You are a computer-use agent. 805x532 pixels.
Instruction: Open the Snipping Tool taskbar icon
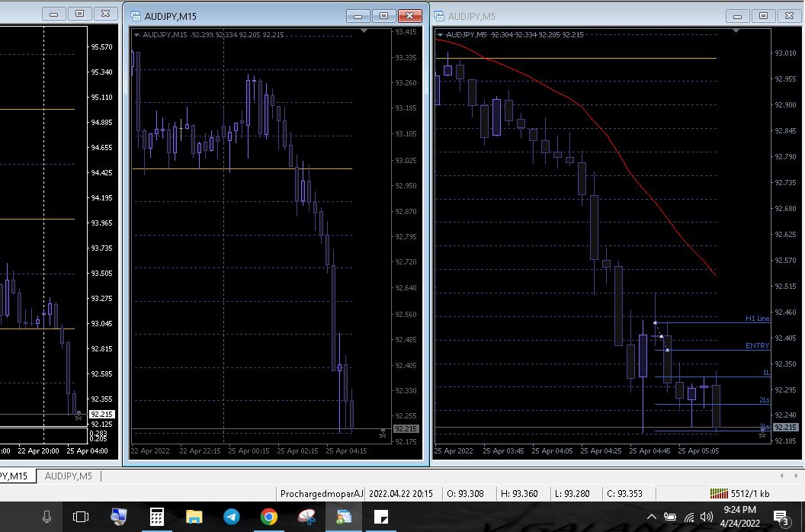(306, 517)
